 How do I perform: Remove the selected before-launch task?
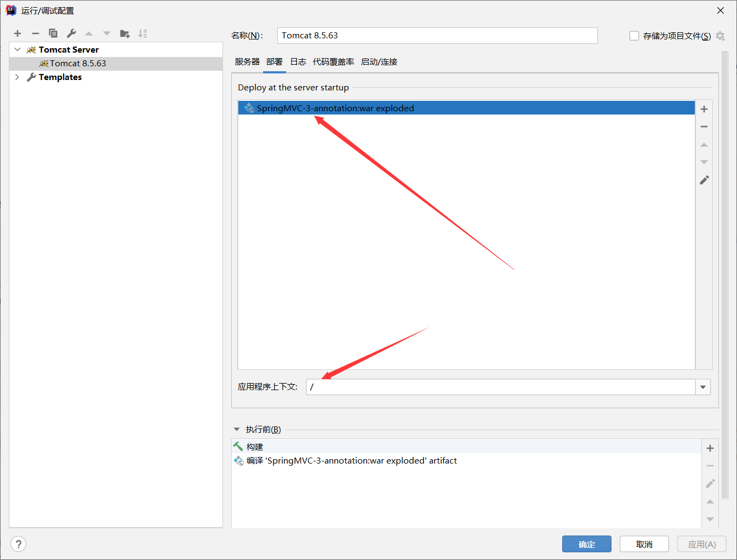(710, 466)
